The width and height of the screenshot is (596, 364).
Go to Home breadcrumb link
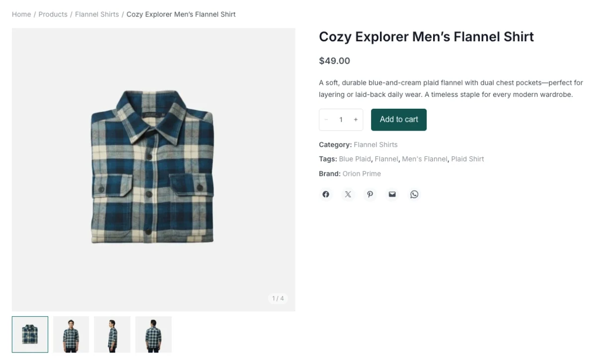coord(21,14)
